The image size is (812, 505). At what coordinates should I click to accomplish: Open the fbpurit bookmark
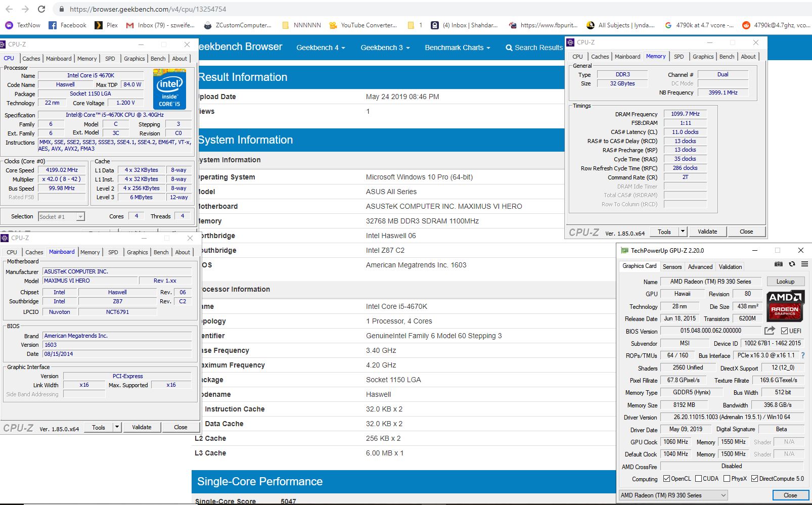(x=544, y=25)
